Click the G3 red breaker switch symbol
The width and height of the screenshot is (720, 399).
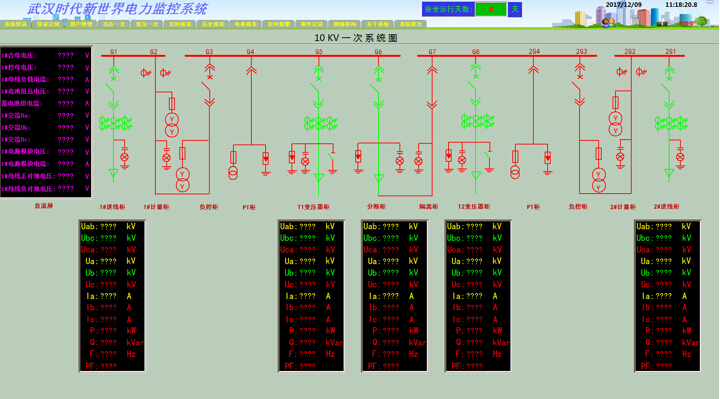click(x=207, y=89)
